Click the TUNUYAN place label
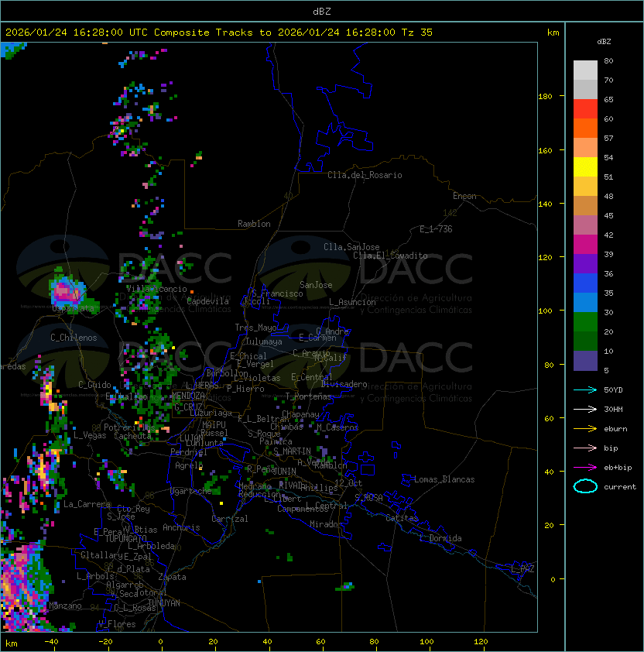Viewport: 644px width, 652px height. pos(164,603)
